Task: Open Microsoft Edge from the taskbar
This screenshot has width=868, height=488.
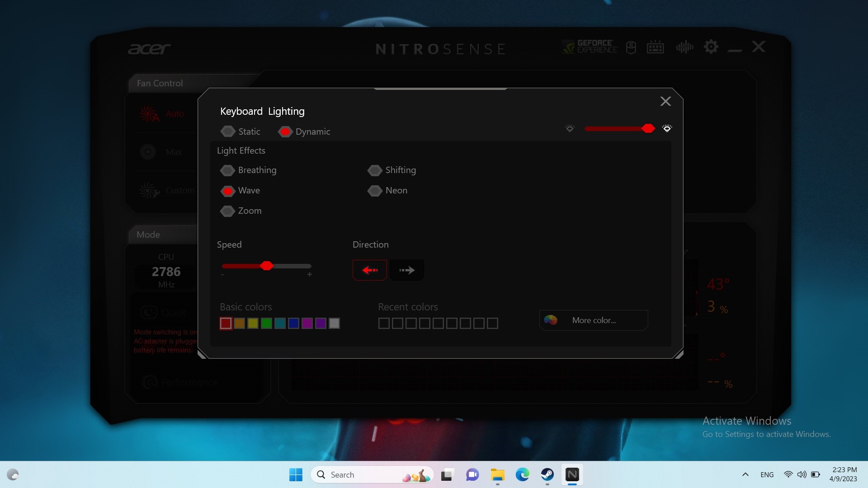Action: point(522,475)
